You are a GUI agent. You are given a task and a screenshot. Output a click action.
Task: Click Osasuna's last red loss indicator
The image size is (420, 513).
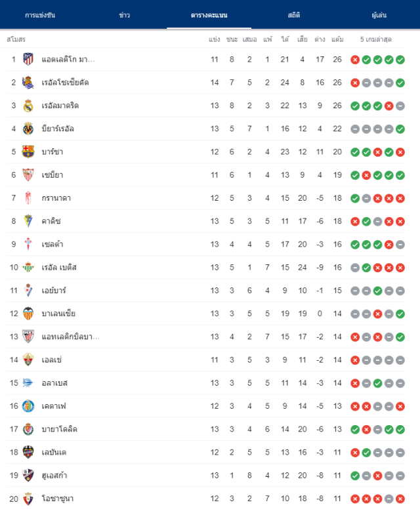click(x=400, y=499)
